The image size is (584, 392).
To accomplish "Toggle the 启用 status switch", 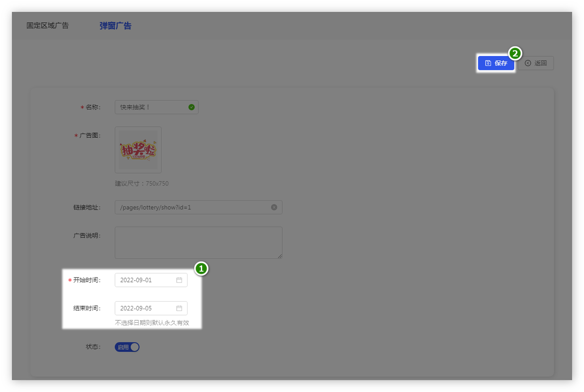I will click(x=127, y=347).
